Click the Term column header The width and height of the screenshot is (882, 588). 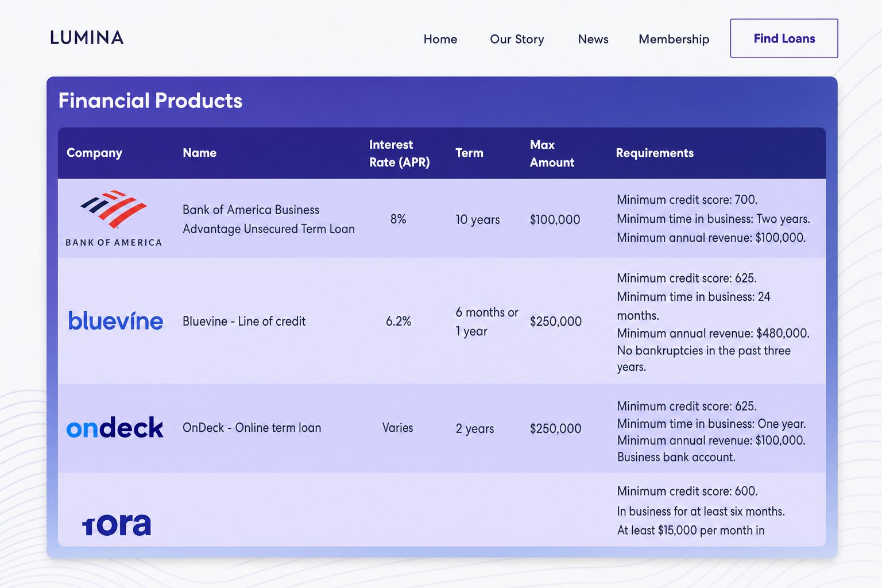click(x=470, y=153)
